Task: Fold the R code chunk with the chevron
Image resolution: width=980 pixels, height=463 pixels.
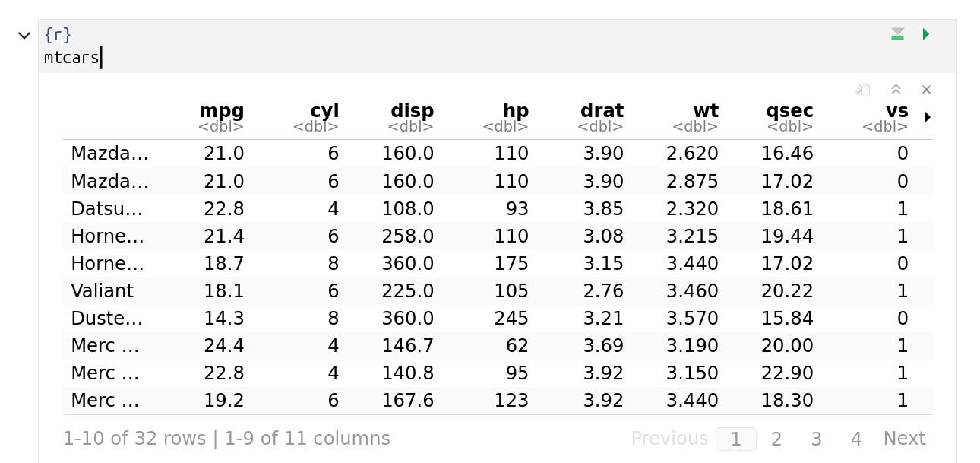Action: 24,36
